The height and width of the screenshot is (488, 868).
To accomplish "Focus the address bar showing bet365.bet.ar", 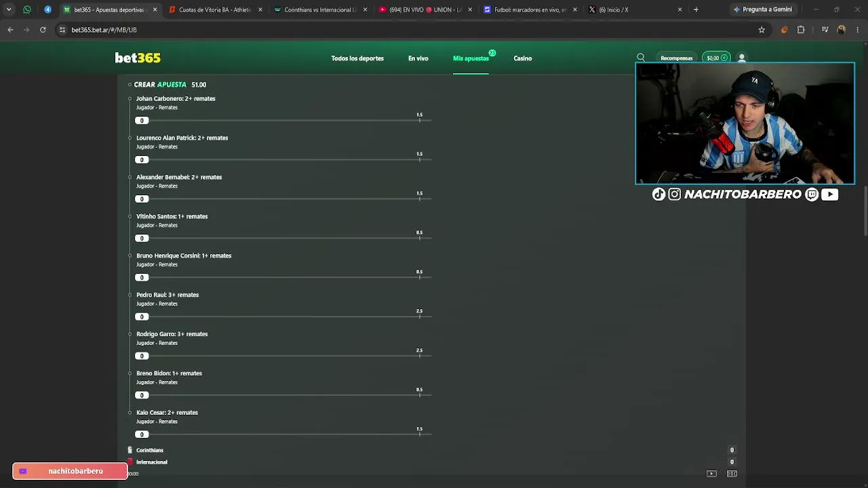I will pyautogui.click(x=407, y=30).
